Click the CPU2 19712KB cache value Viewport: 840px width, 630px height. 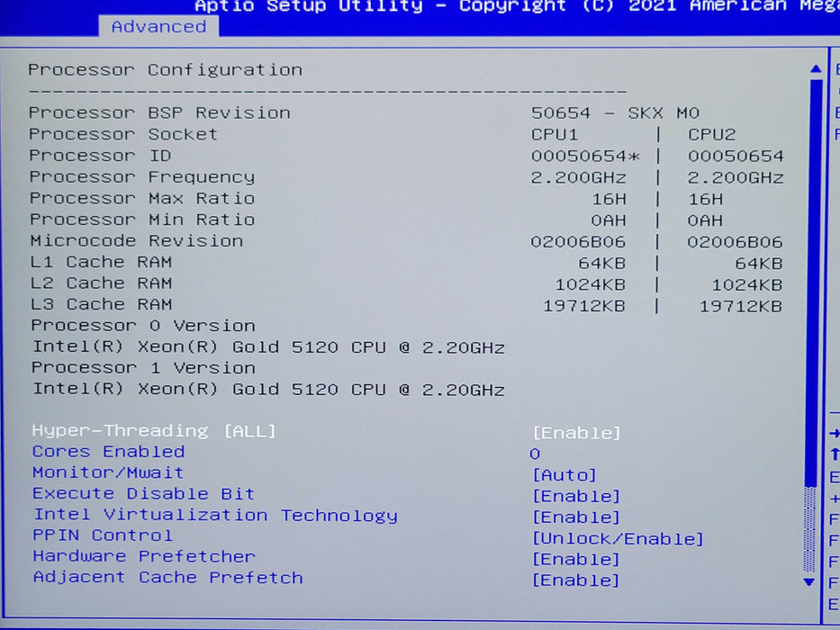[741, 306]
